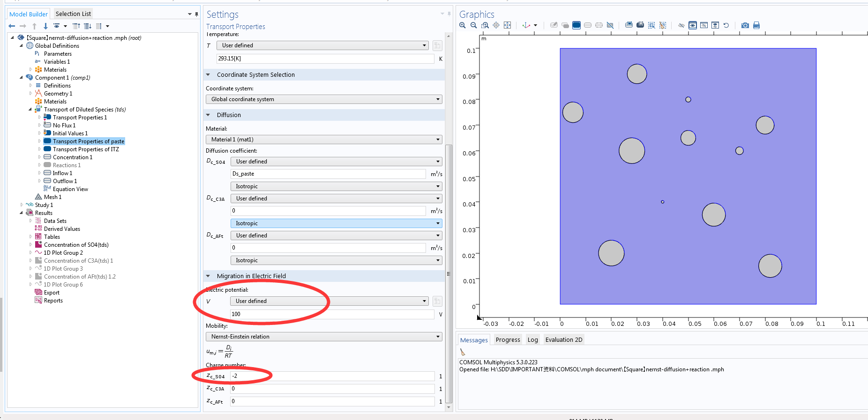Image resolution: width=868 pixels, height=420 pixels.
Task: Select Transport Properties of ITZ node
Action: (86, 149)
